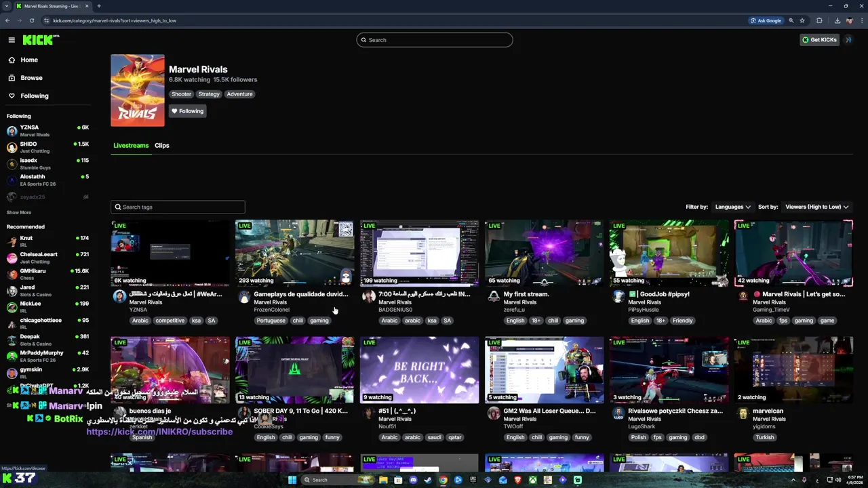
Task: Click Knut avatar in Recommended list
Action: pyautogui.click(x=12, y=241)
